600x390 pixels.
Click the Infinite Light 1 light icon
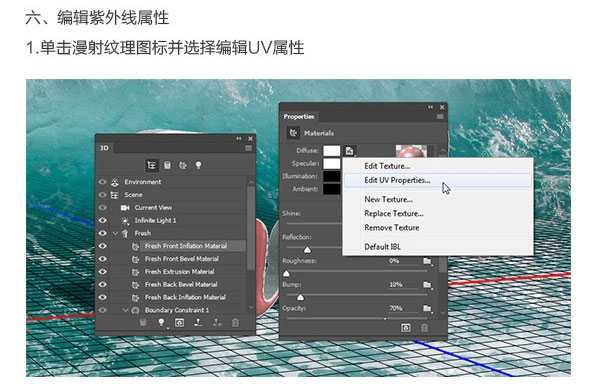click(125, 220)
